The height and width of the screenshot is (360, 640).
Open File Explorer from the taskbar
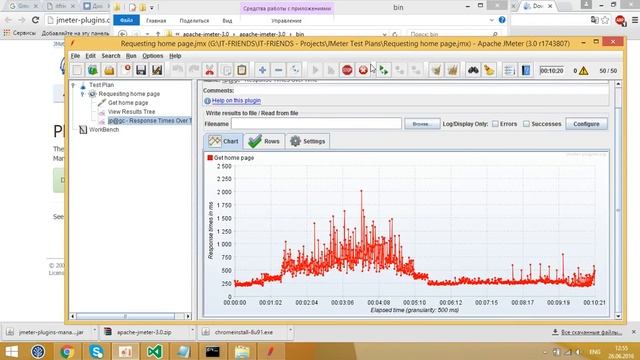coord(242,351)
